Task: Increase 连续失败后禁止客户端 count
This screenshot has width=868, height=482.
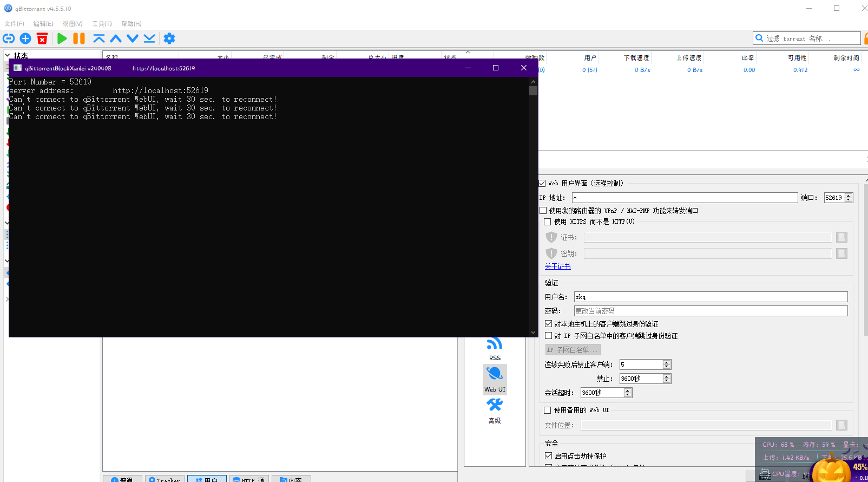Action: tap(667, 362)
